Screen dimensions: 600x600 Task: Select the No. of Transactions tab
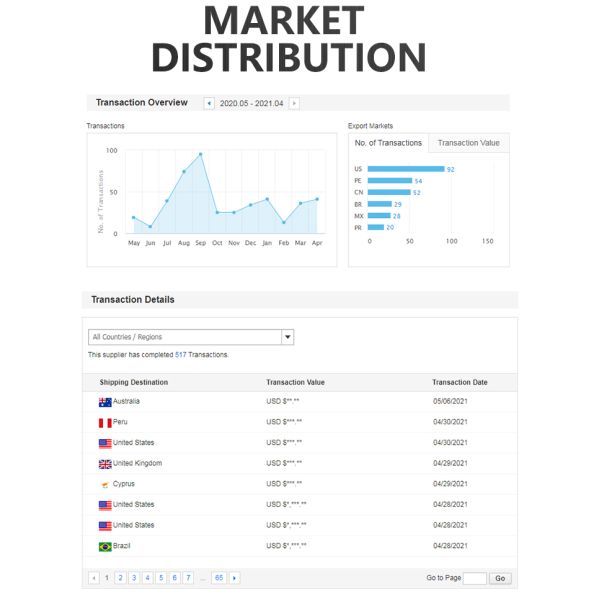[x=388, y=143]
